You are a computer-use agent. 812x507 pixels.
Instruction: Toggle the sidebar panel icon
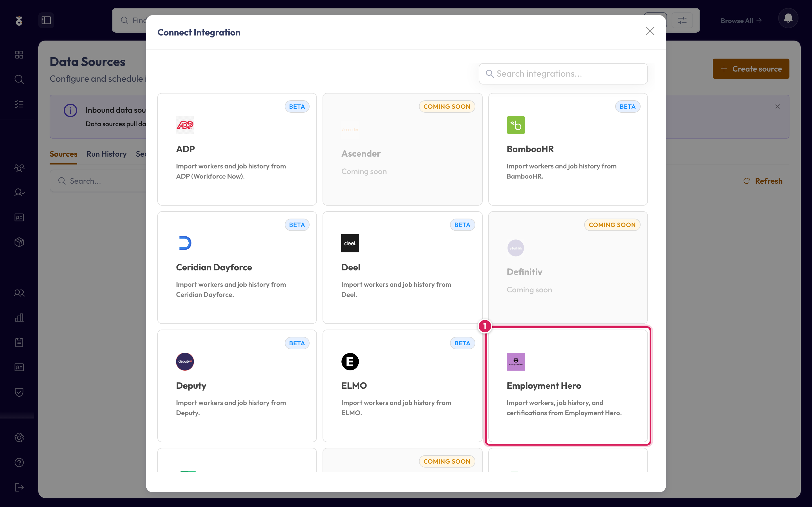[x=46, y=21]
